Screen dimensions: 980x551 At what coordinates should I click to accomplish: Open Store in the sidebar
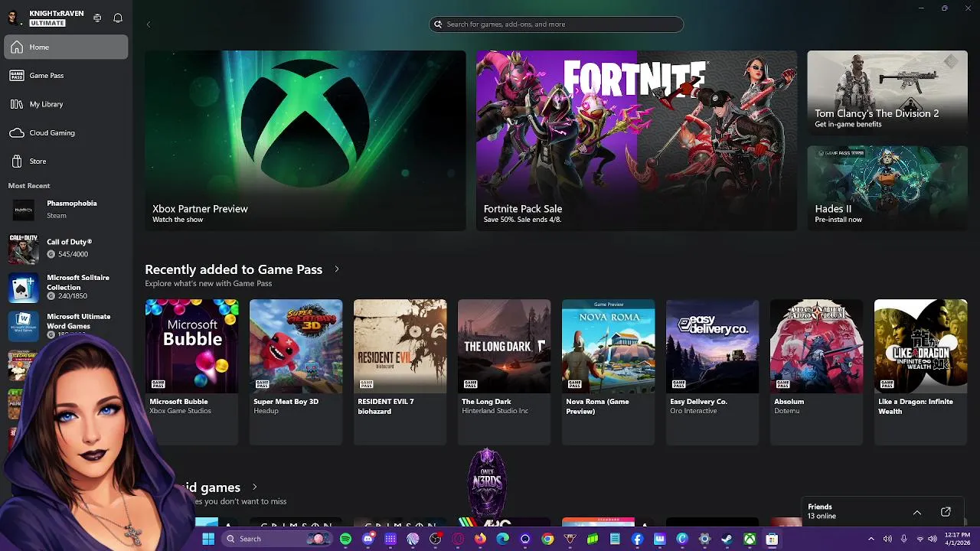[66, 161]
